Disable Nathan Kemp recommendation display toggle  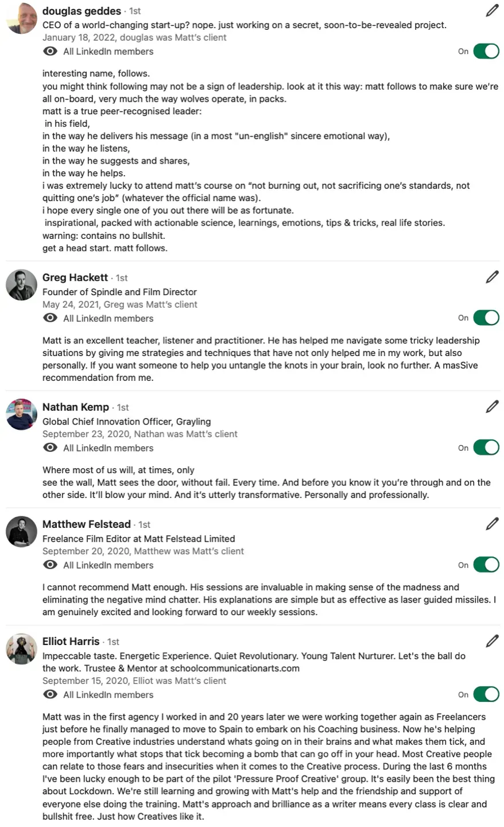pos(486,447)
